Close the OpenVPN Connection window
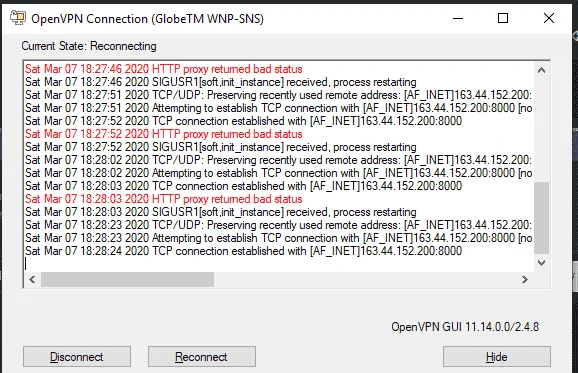The image size is (578, 373). tap(549, 18)
